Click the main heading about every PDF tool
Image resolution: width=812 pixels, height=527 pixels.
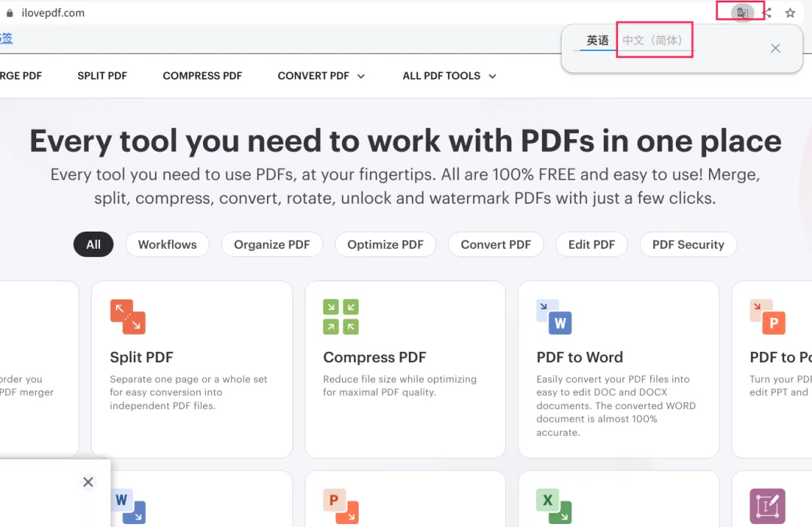pos(405,141)
